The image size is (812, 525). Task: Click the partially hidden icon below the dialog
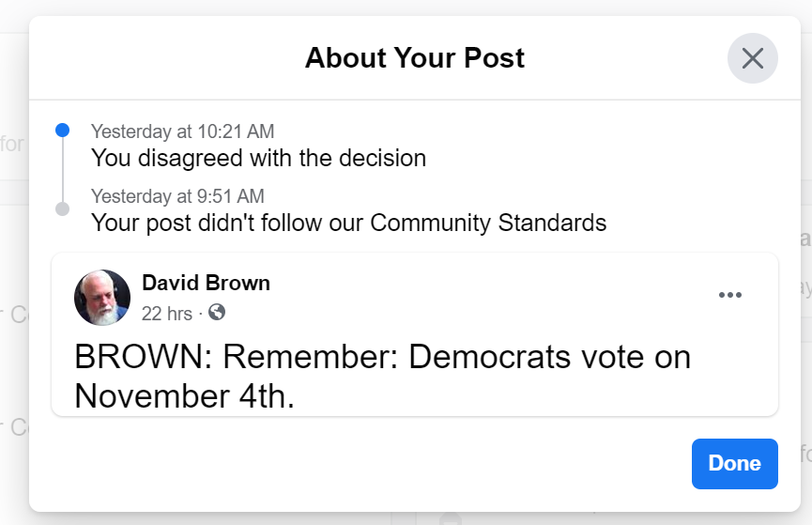[x=451, y=518]
